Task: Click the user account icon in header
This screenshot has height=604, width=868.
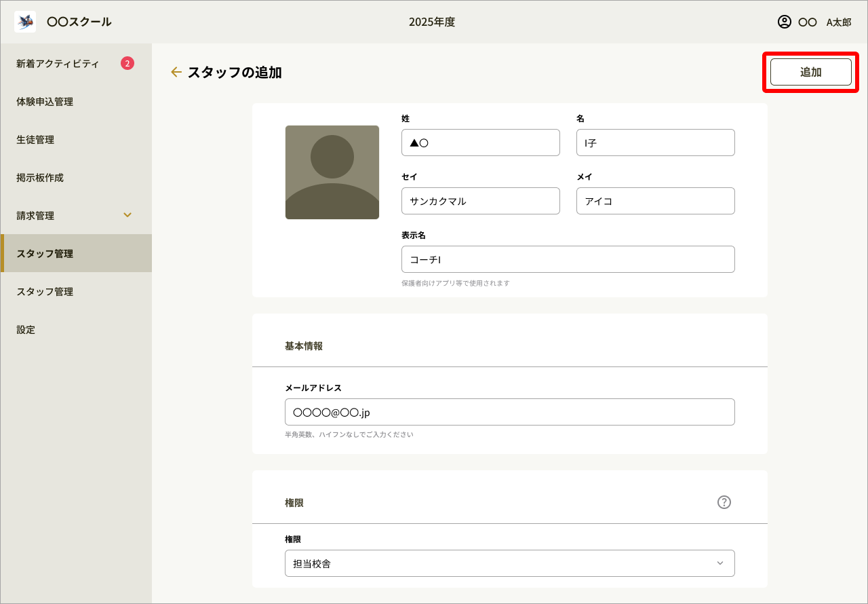Action: 785,22
